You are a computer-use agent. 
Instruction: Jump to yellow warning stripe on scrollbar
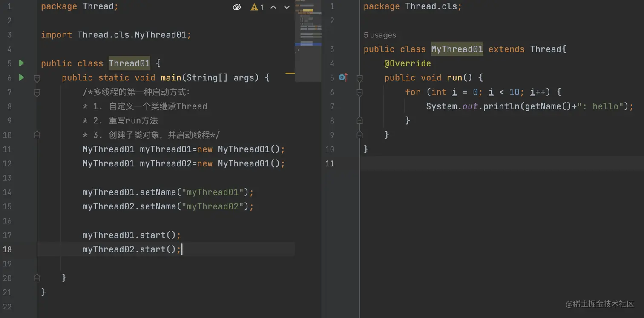click(x=290, y=74)
